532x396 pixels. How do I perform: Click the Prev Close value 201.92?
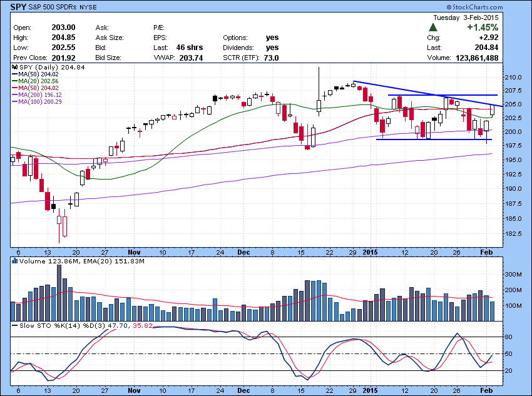pyautogui.click(x=63, y=58)
